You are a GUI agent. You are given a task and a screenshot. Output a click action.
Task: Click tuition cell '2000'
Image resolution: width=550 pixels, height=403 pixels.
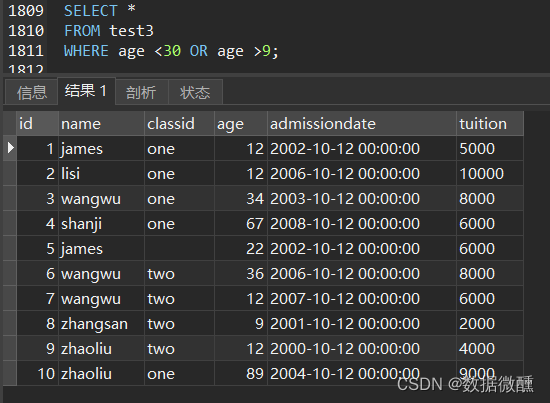pos(490,323)
